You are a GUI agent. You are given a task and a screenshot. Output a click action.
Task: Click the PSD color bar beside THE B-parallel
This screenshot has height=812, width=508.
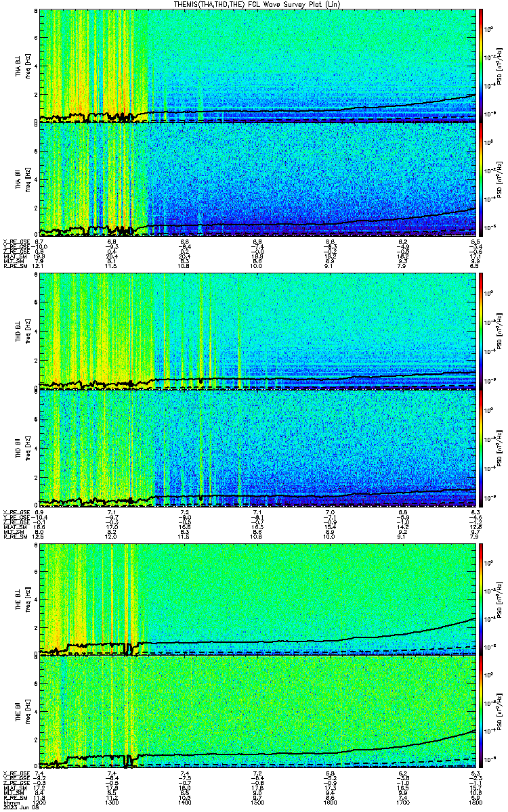coord(481,713)
